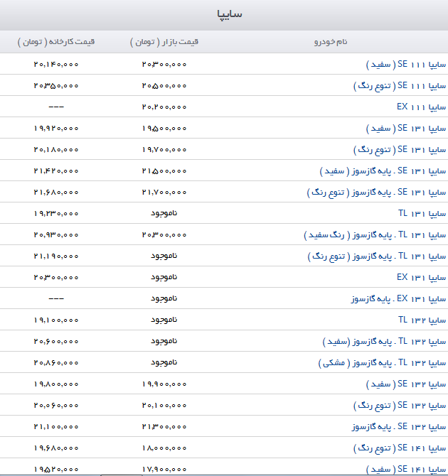Click the plain سایپا 131 EX link
This screenshot has height=476, width=448.
[x=422, y=278]
